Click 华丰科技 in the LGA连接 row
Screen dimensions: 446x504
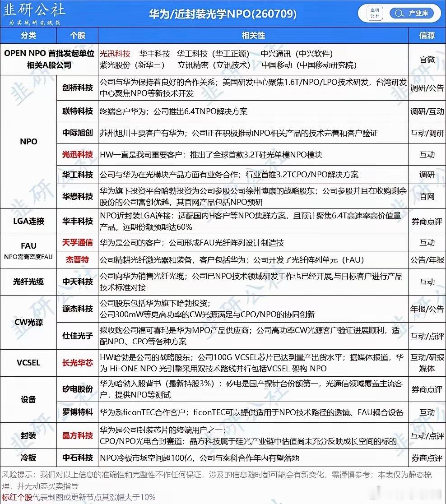click(x=78, y=221)
